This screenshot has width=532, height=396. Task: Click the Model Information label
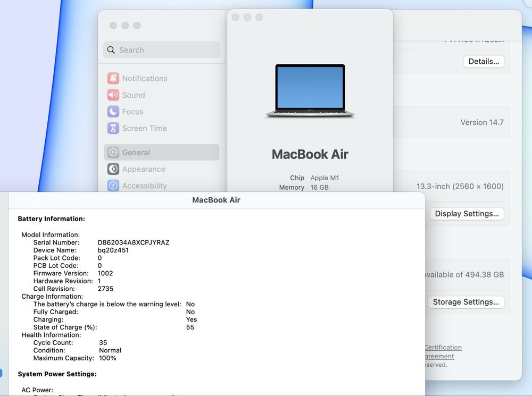[x=51, y=234]
